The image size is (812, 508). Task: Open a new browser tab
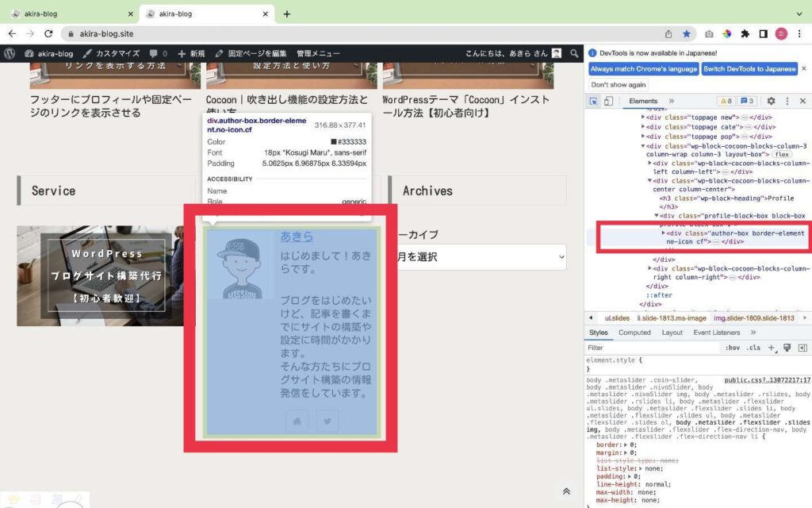tap(286, 14)
